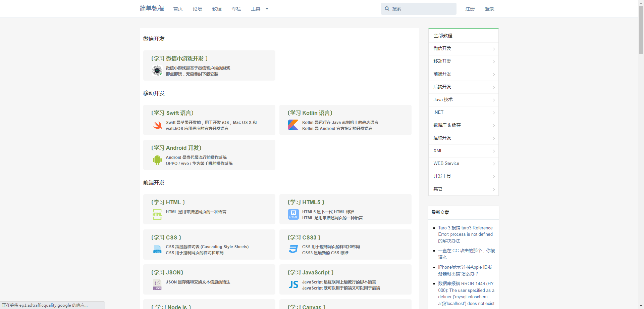Open the 学习 Node.js tutorial title
This screenshot has width=644, height=309.
(171, 307)
